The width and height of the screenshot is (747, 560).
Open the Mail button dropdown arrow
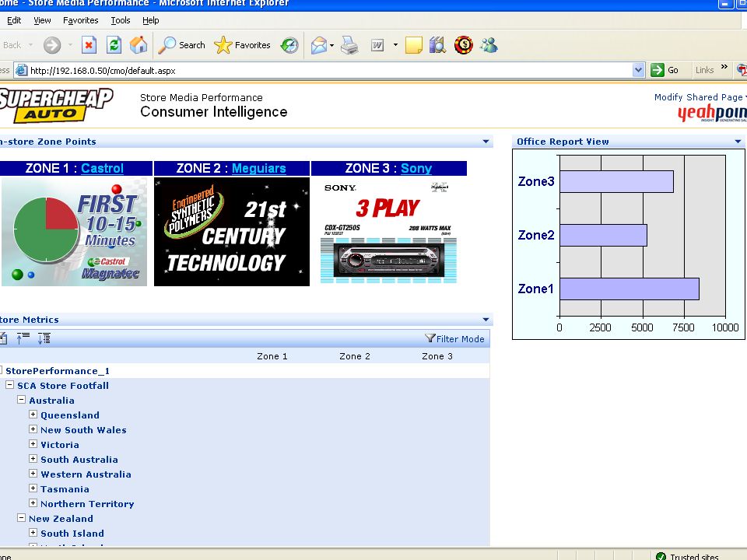(332, 46)
